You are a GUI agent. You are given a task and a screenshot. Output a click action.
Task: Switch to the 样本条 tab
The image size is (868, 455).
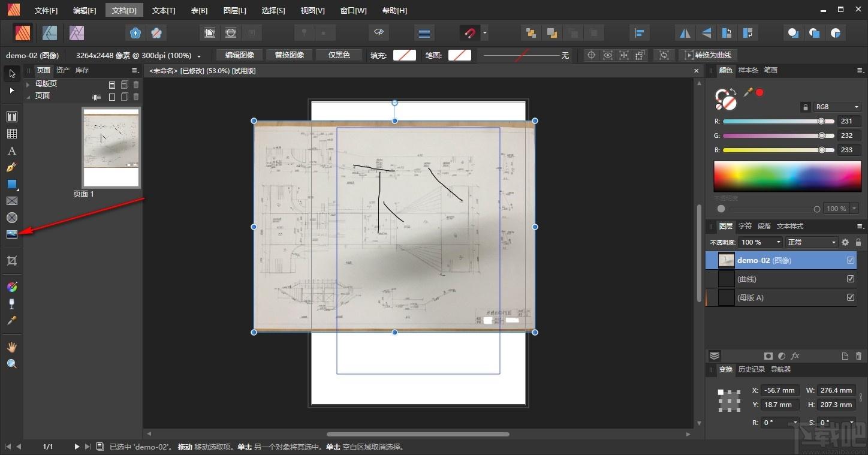pyautogui.click(x=748, y=70)
